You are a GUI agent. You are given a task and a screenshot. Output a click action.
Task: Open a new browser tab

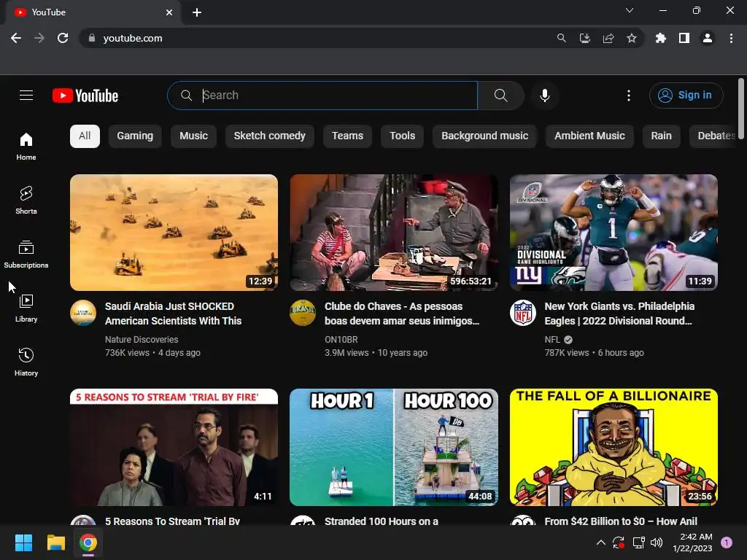pos(197,12)
